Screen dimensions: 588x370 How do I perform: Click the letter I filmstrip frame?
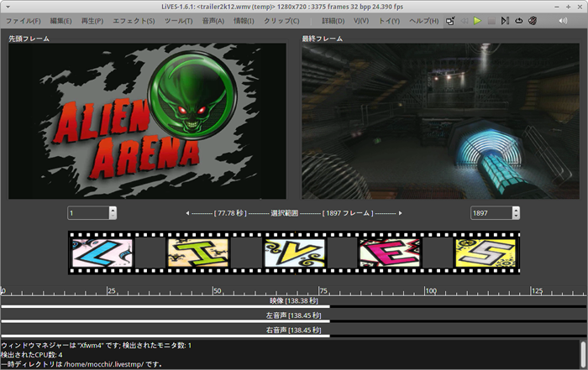[x=198, y=253]
